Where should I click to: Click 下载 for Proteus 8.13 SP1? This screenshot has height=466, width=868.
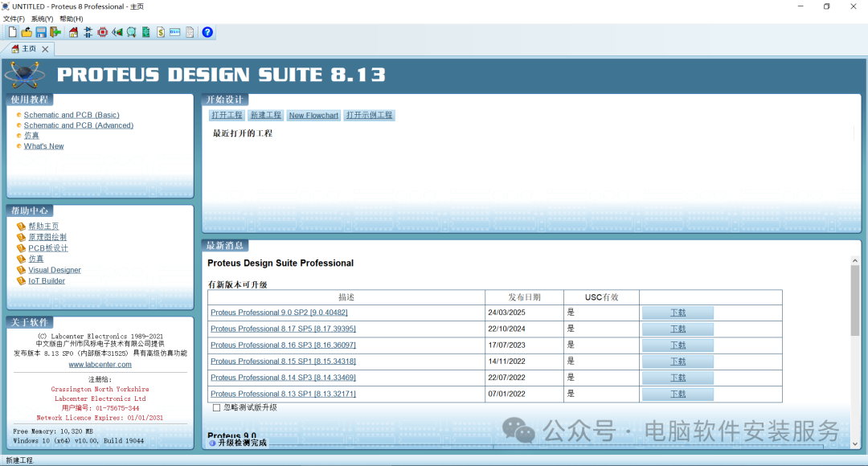(678, 394)
